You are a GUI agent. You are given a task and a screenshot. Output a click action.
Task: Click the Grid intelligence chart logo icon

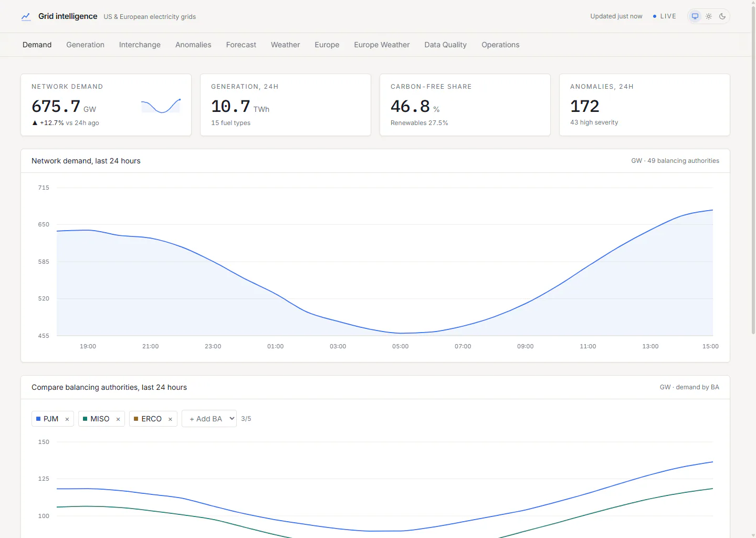click(x=26, y=16)
